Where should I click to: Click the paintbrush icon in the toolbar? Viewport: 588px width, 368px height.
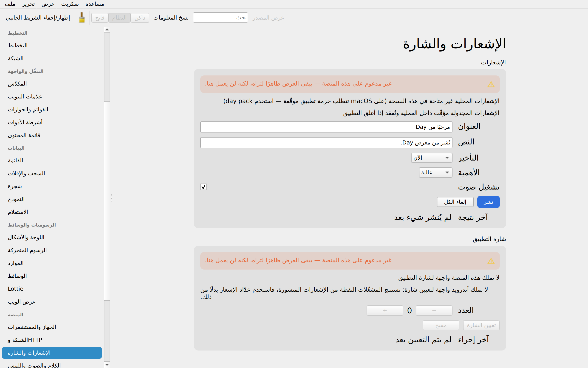point(82,17)
